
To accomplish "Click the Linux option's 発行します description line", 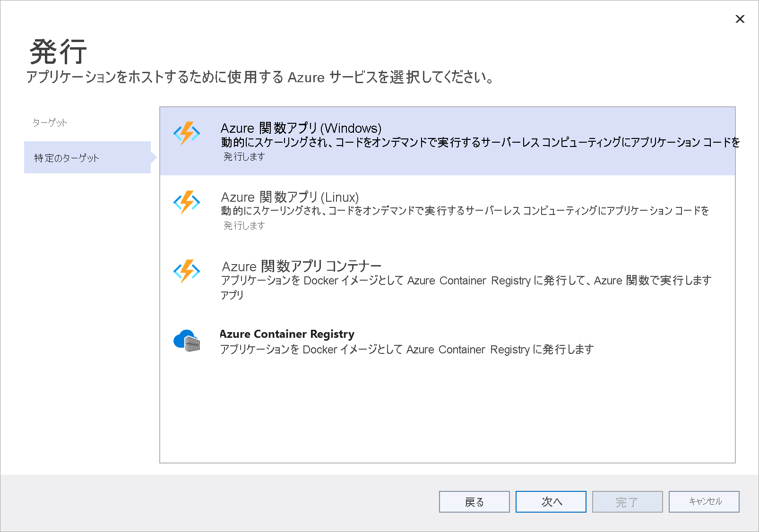I will coord(244,225).
